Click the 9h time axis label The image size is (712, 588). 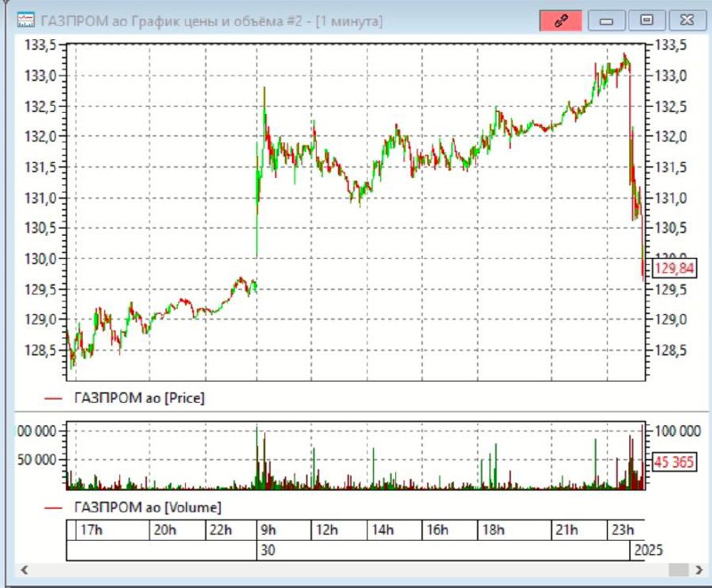click(x=268, y=529)
